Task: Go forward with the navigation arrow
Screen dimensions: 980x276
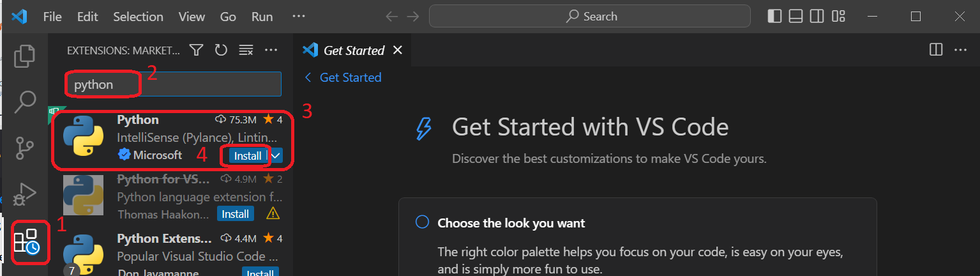Action: pos(413,17)
